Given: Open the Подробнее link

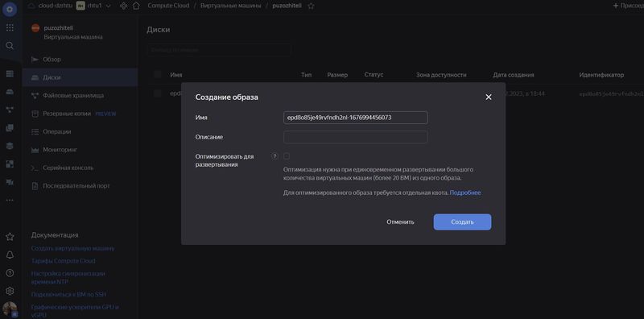Looking at the screenshot, I should [465, 193].
